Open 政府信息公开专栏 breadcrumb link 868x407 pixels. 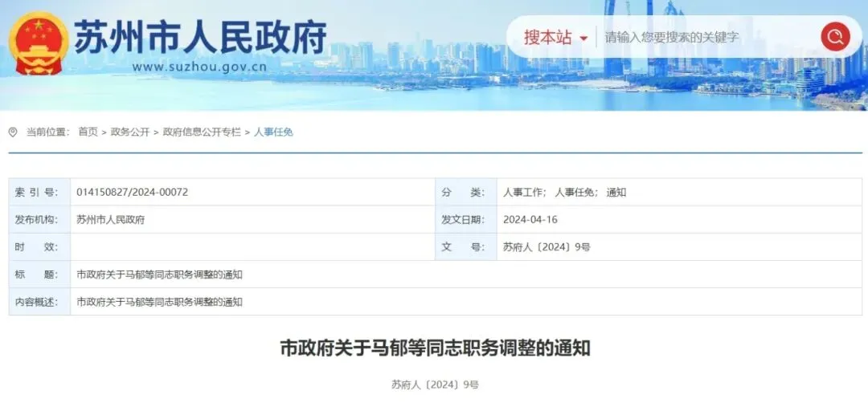pyautogui.click(x=202, y=132)
